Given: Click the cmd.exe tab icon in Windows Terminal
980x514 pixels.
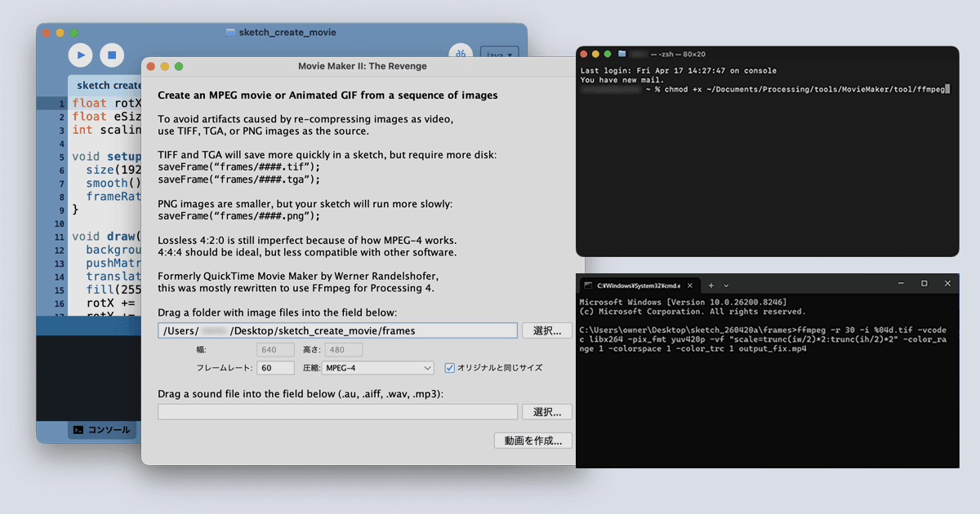Looking at the screenshot, I should click(x=588, y=285).
